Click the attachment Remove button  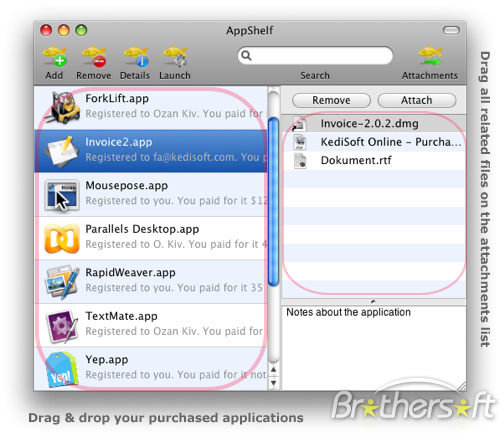click(331, 100)
